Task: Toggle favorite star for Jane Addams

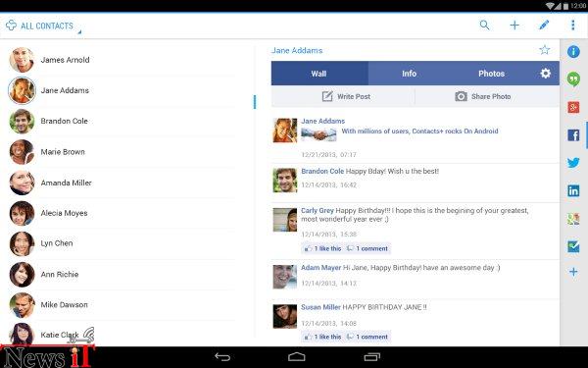Action: pos(545,50)
